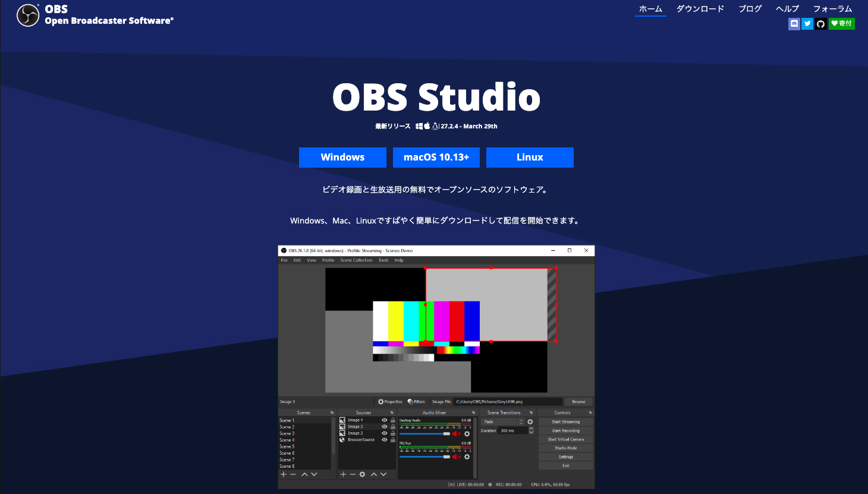Decrease Duration with the down stepper arrow

click(531, 432)
